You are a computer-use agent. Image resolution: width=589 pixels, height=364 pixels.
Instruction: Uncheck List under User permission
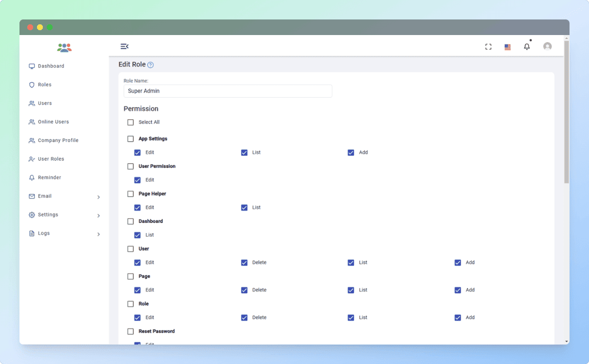pyautogui.click(x=351, y=262)
